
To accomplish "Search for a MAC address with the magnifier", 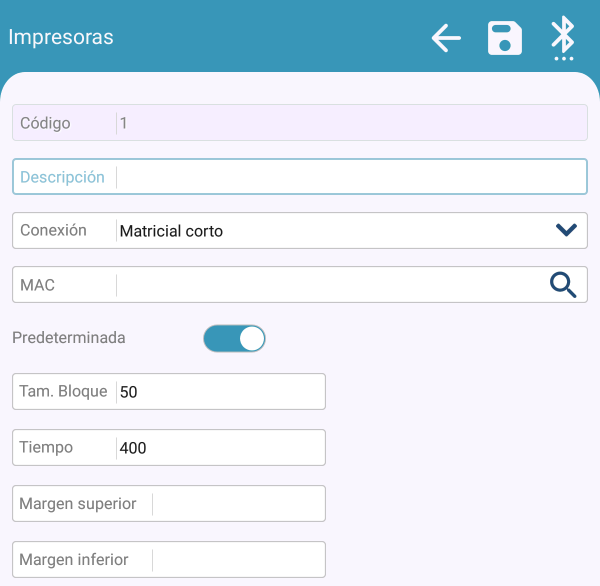I will pyautogui.click(x=564, y=285).
